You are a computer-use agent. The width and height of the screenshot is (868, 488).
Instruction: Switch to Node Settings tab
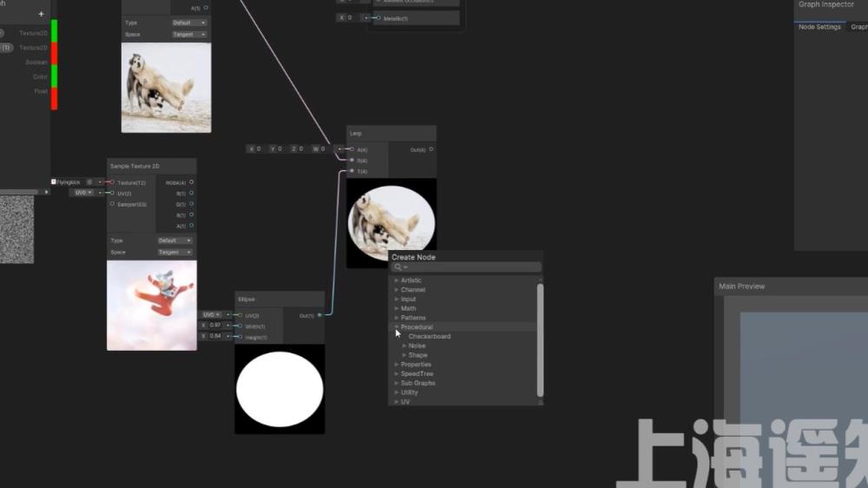pyautogui.click(x=819, y=27)
